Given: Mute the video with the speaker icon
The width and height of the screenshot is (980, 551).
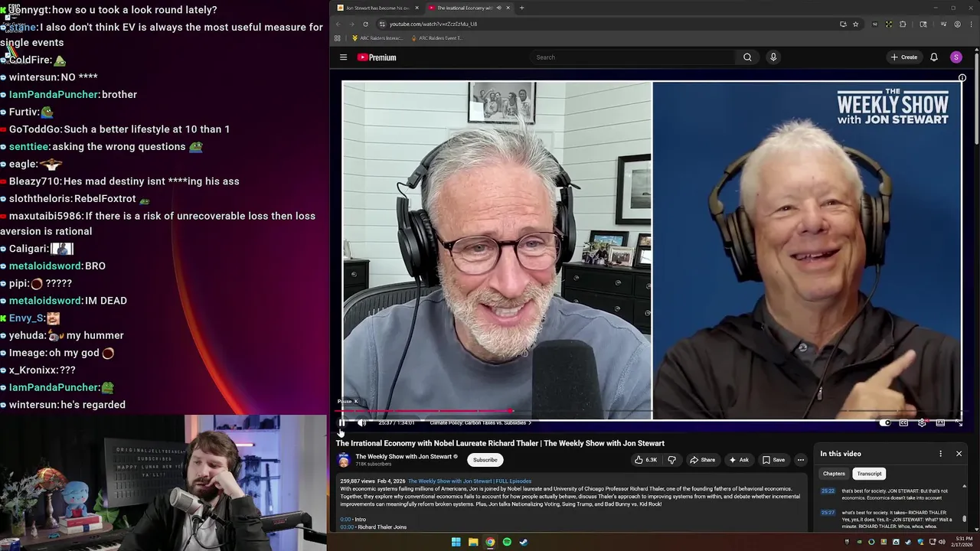Looking at the screenshot, I should click(361, 422).
